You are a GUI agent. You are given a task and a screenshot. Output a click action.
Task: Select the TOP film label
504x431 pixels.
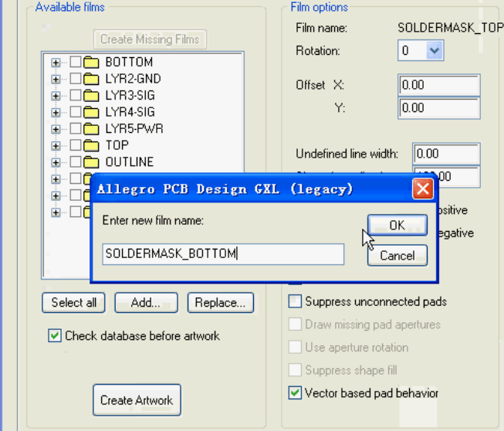coord(117,145)
